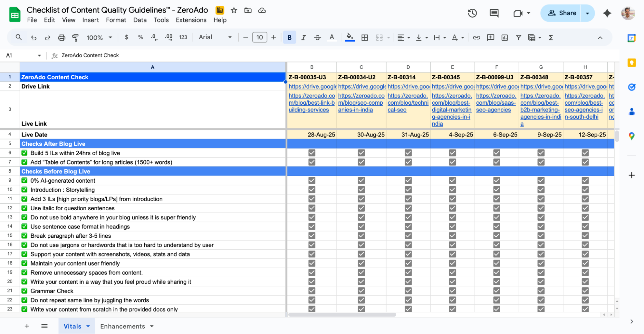
Task: Uncheck 0% AI-generated content for column B
Action: click(312, 180)
